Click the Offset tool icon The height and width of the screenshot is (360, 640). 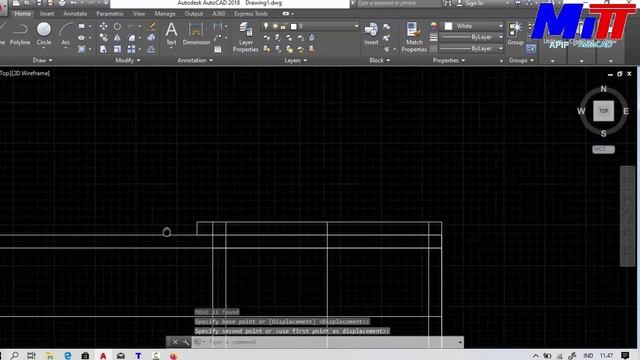tap(151, 49)
